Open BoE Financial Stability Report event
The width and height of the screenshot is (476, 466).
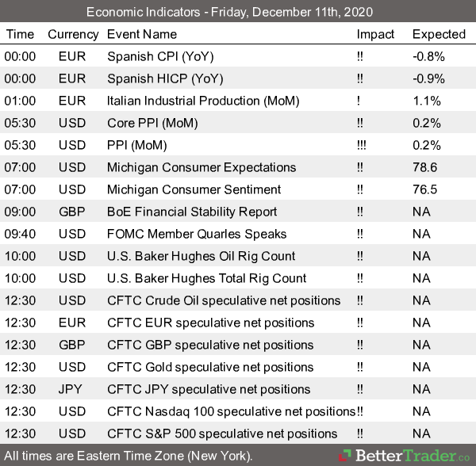(192, 212)
